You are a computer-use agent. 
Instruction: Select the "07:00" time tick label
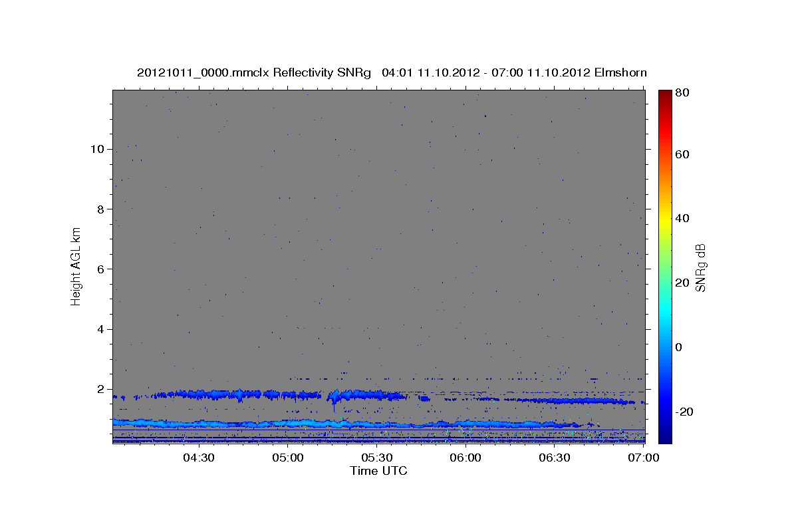pyautogui.click(x=644, y=458)
